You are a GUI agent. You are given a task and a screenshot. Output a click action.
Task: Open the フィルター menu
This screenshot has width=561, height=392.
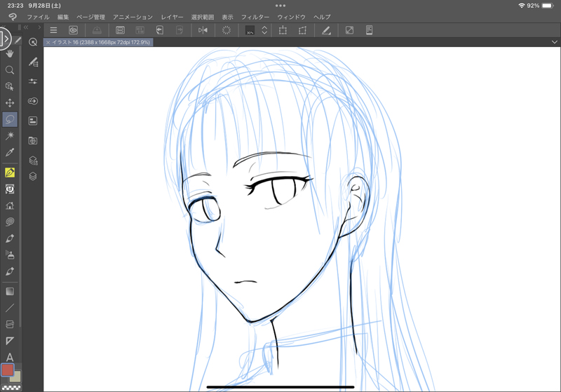click(255, 17)
